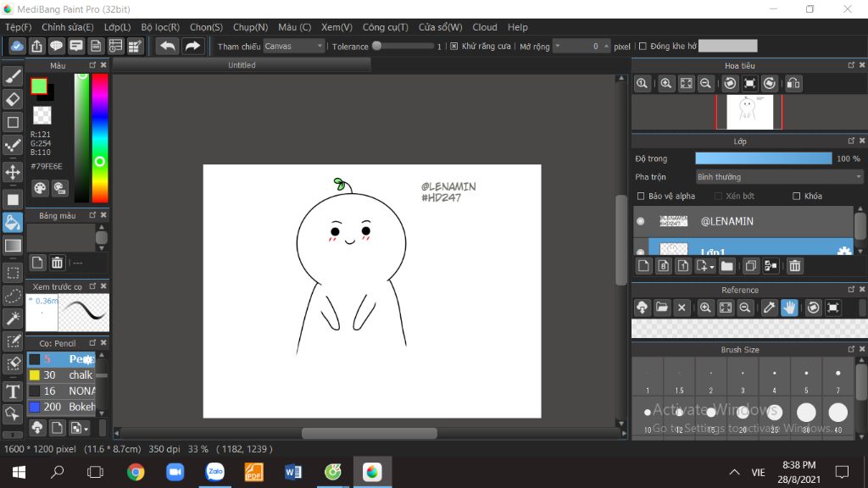868x488 pixels.
Task: Open the Cửa sổ(W) menu
Action: 440,27
